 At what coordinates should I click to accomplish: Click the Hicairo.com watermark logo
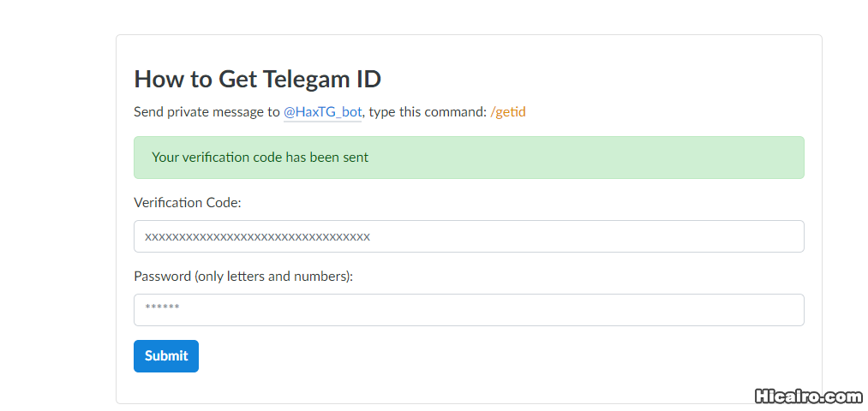808,396
